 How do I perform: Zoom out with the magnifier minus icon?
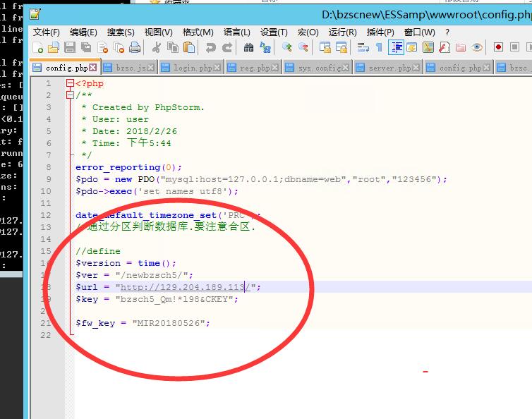point(303,47)
